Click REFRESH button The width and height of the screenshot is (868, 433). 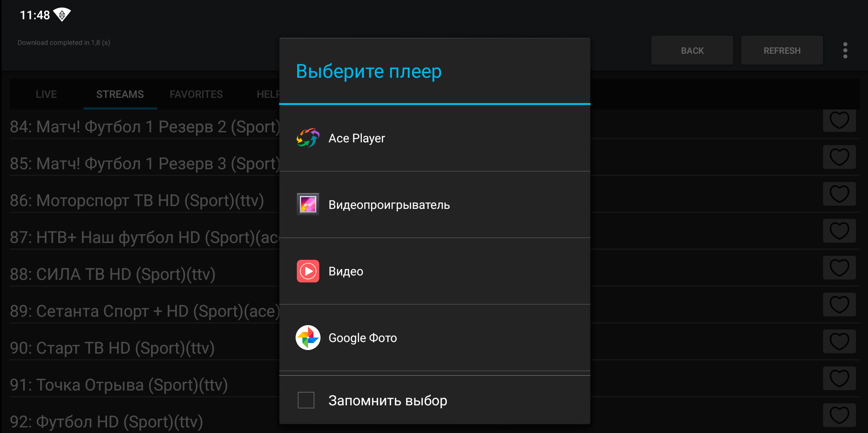point(782,51)
